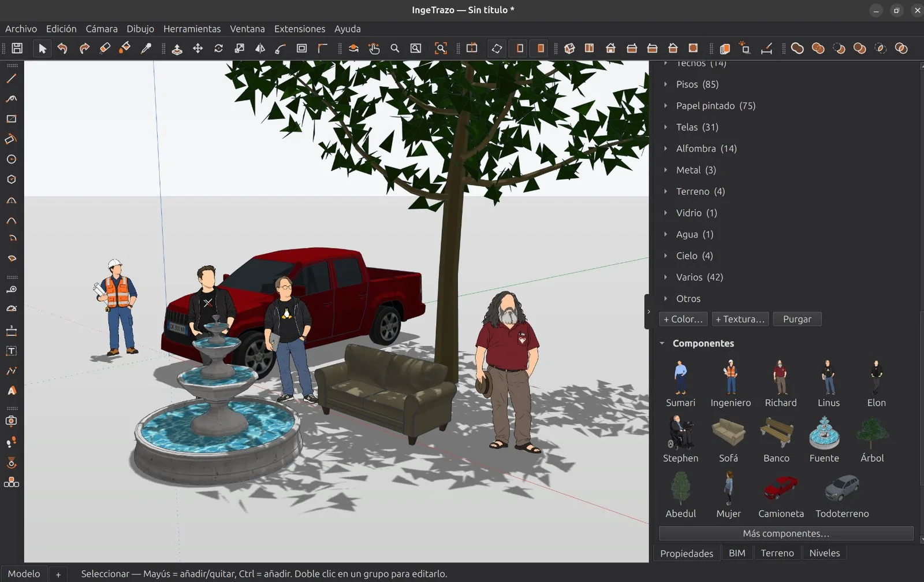Activate the 3D Text tool
This screenshot has height=582, width=924.
(x=12, y=391)
